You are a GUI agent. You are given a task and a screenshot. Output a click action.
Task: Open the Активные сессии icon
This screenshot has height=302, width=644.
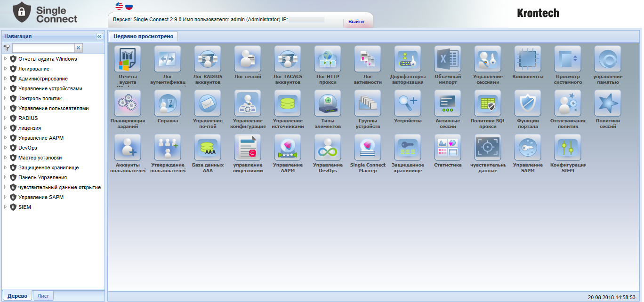448,103
